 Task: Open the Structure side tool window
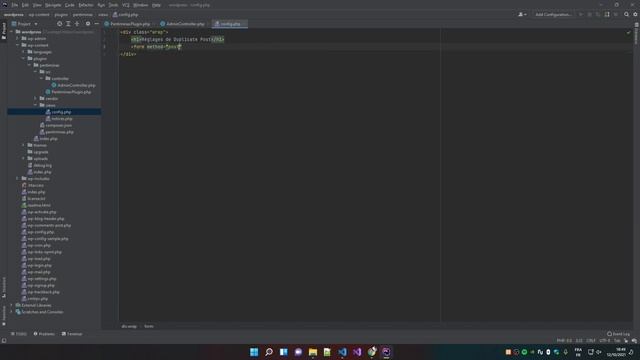[4, 287]
